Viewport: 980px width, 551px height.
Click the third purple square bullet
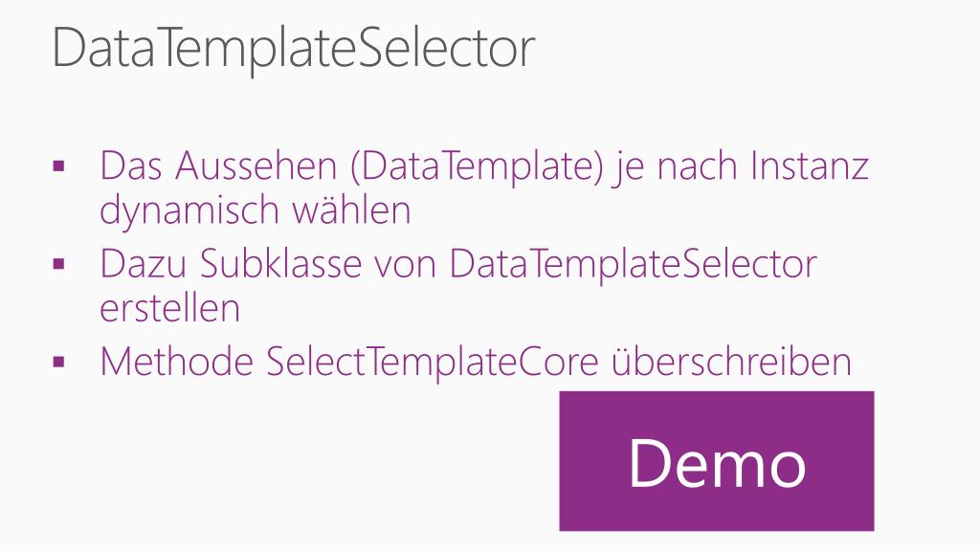pyautogui.click(x=59, y=362)
